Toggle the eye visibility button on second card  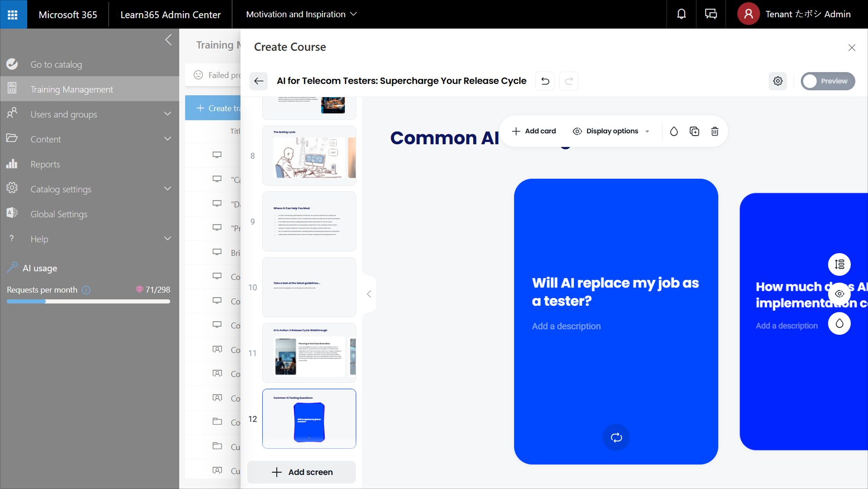(839, 294)
